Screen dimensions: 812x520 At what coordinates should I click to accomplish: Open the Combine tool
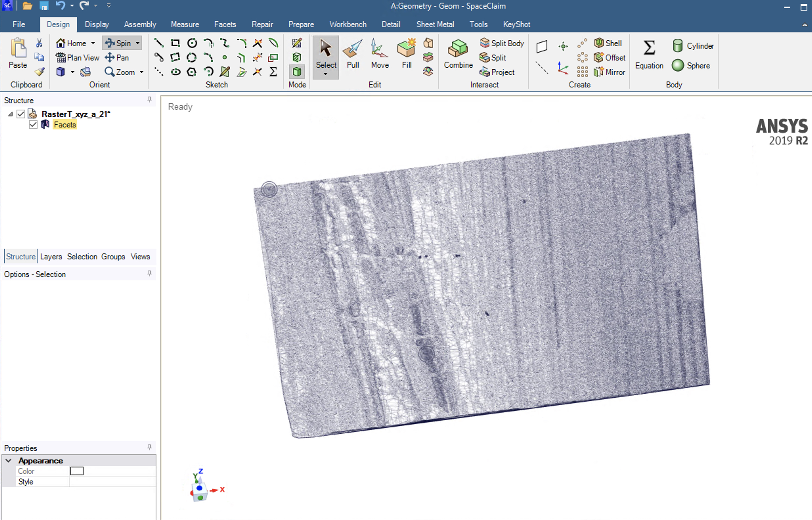(458, 54)
